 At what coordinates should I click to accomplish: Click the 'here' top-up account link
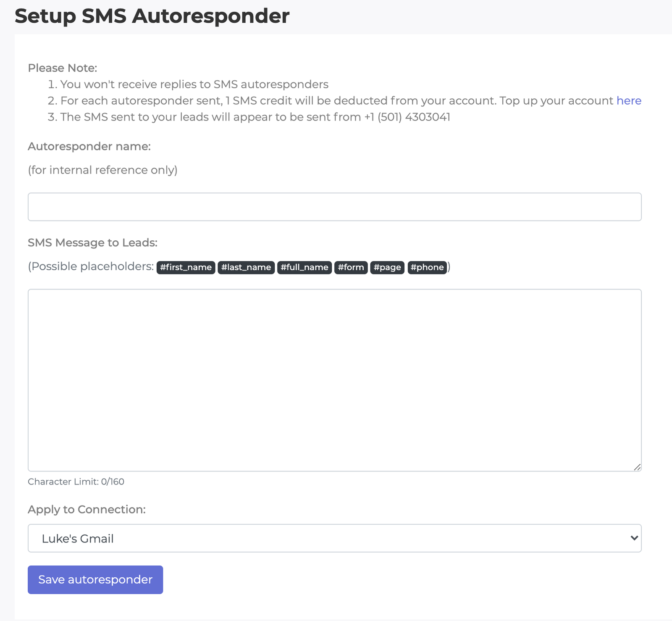coord(628,101)
